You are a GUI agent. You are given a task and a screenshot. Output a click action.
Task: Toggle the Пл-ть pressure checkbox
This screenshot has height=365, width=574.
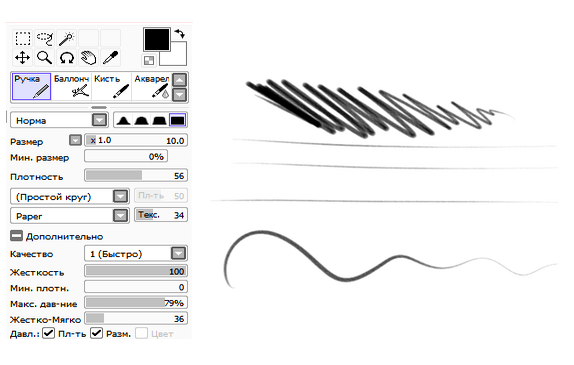coord(48,333)
